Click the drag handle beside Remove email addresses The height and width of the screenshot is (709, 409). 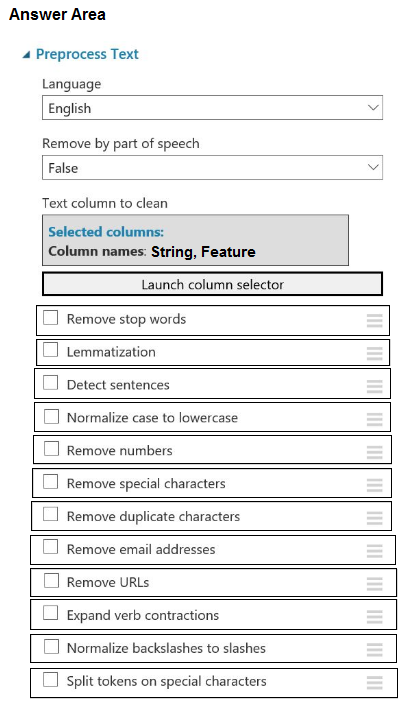pyautogui.click(x=374, y=551)
